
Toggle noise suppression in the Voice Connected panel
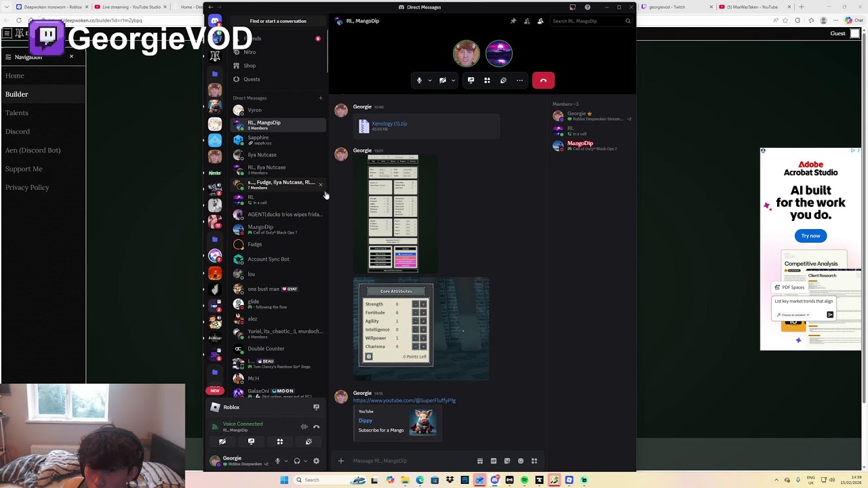tap(304, 427)
